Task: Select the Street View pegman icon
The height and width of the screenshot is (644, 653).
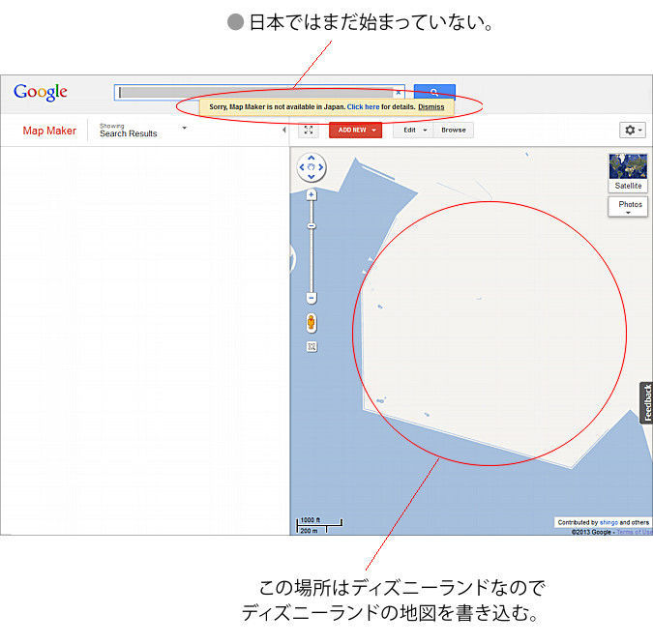Action: pos(312,323)
